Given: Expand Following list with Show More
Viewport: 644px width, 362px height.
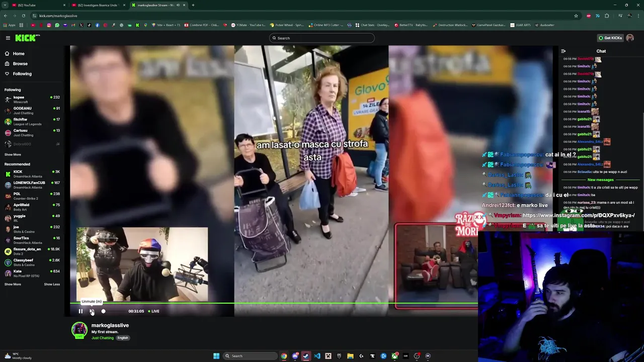Looking at the screenshot, I should tap(13, 155).
